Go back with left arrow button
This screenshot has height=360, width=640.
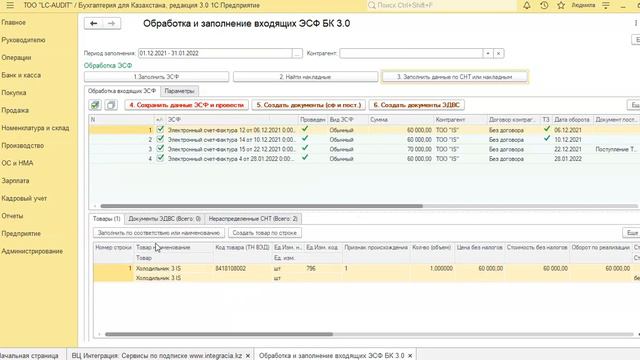pos(93,24)
